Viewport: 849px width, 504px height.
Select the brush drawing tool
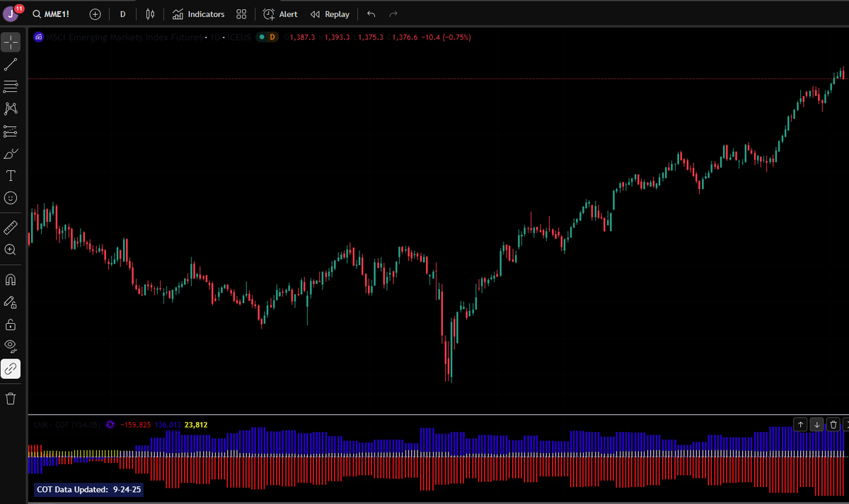coord(11,153)
